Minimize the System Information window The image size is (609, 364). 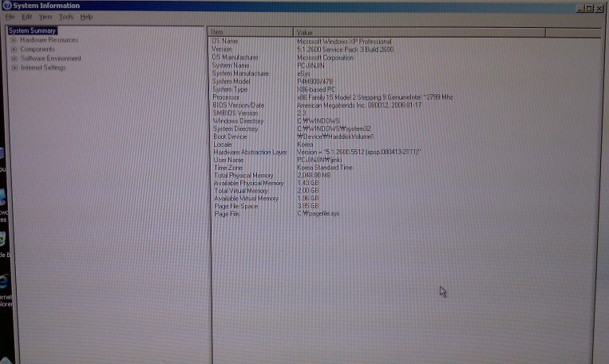click(x=580, y=8)
